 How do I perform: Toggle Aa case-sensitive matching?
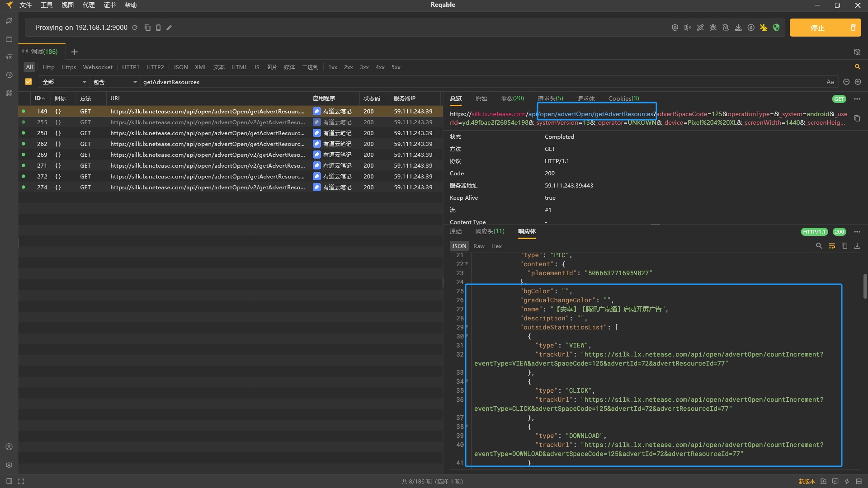point(830,82)
